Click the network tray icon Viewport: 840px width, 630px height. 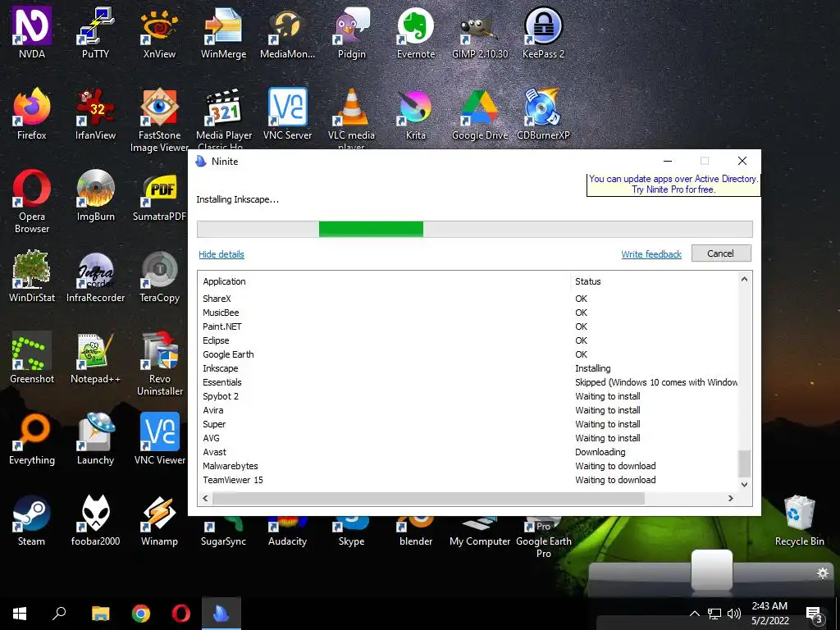[714, 614]
